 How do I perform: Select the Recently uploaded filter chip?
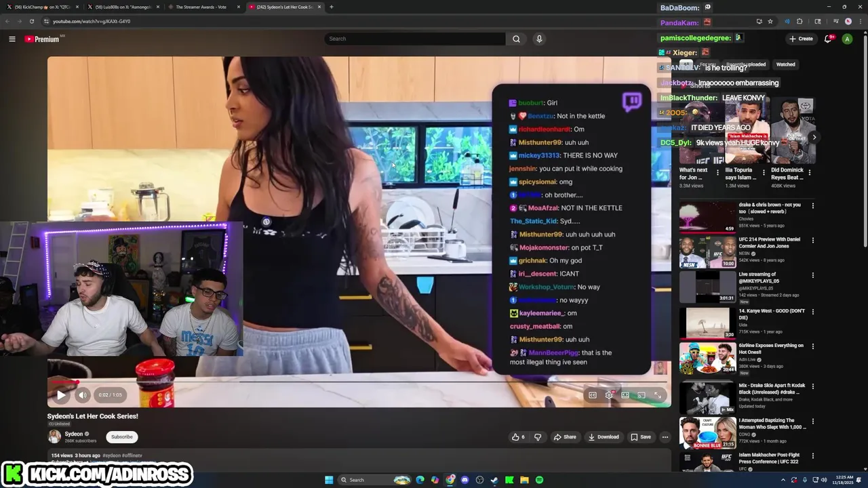coord(746,64)
